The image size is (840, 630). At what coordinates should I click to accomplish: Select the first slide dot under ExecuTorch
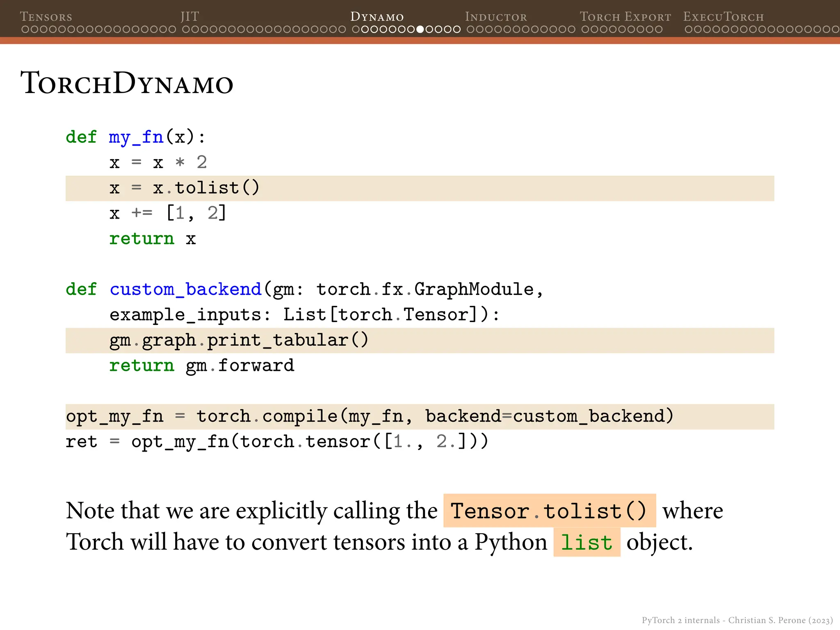click(x=689, y=30)
